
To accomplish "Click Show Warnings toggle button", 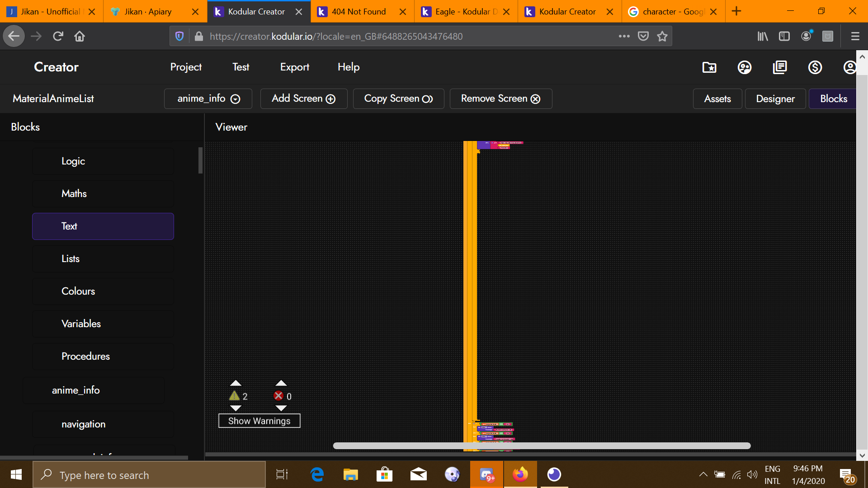I will click(259, 421).
